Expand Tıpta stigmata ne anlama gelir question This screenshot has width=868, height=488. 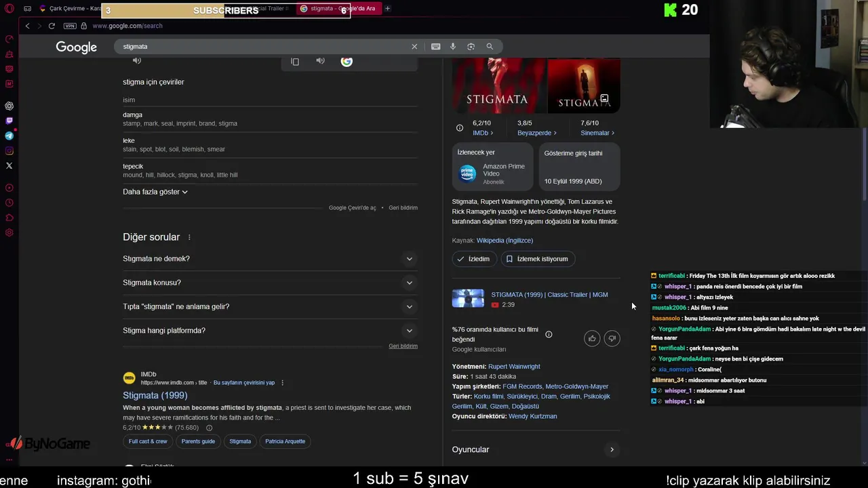[x=270, y=306]
